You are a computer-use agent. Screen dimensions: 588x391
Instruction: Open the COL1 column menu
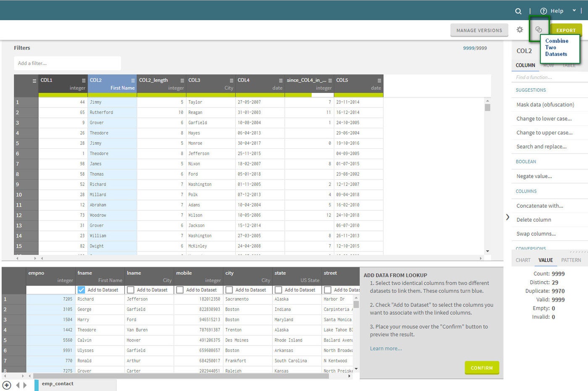pos(84,80)
